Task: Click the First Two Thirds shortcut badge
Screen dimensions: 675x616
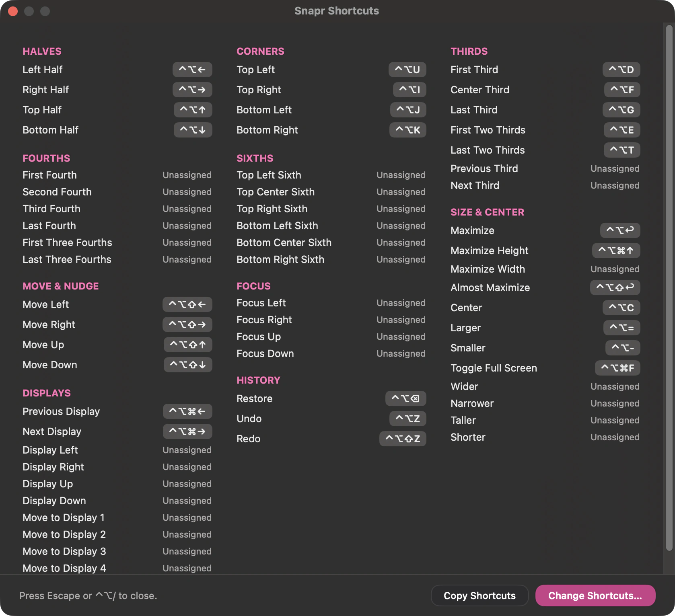Action: tap(622, 130)
